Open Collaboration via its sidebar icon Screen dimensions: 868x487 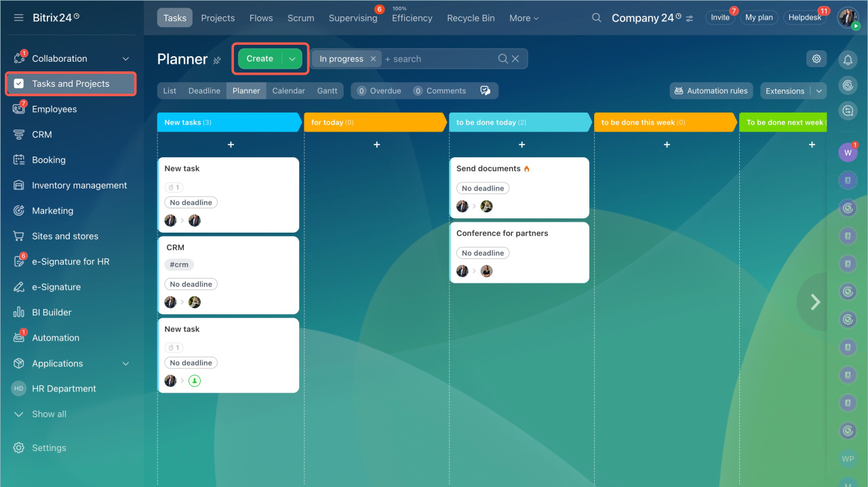(19, 58)
